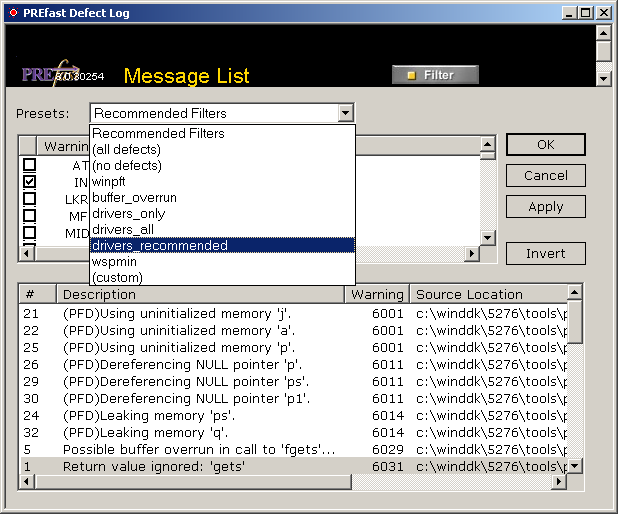Toggle the AT warning checkbox
The height and width of the screenshot is (514, 618).
pyautogui.click(x=30, y=165)
